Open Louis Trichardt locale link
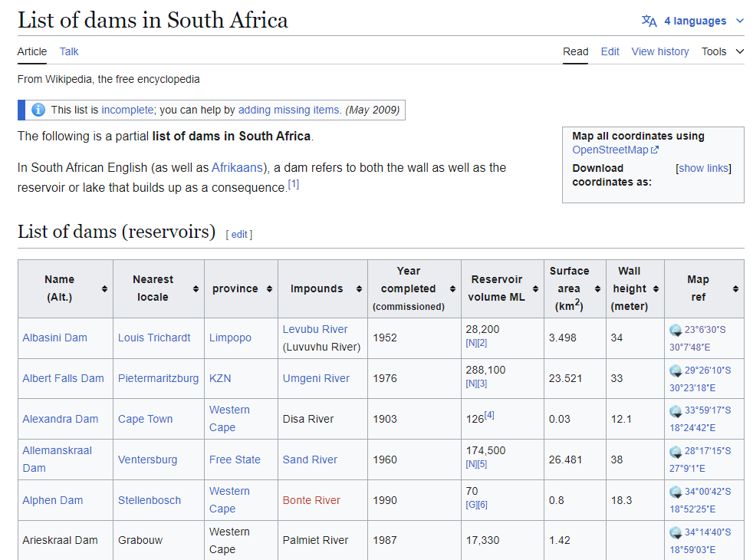The height and width of the screenshot is (560, 753). tap(154, 338)
